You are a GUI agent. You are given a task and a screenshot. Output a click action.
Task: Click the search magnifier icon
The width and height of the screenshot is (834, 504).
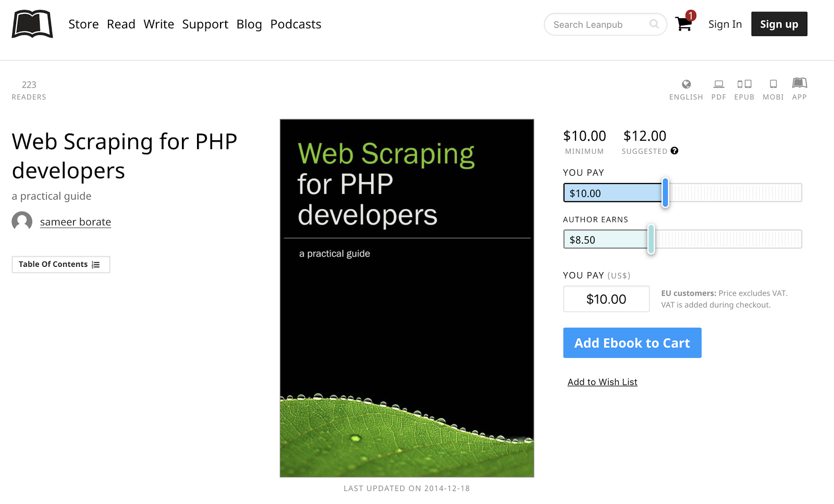pos(654,24)
